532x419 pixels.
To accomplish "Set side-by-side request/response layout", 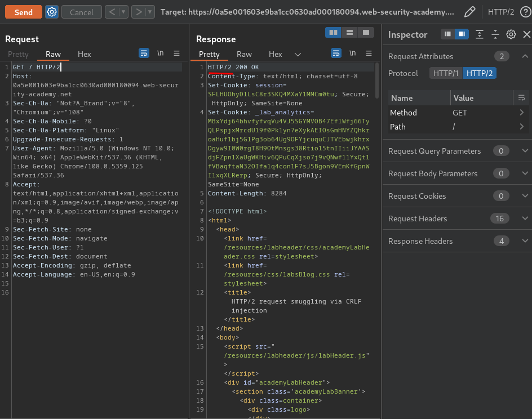I will point(333,33).
